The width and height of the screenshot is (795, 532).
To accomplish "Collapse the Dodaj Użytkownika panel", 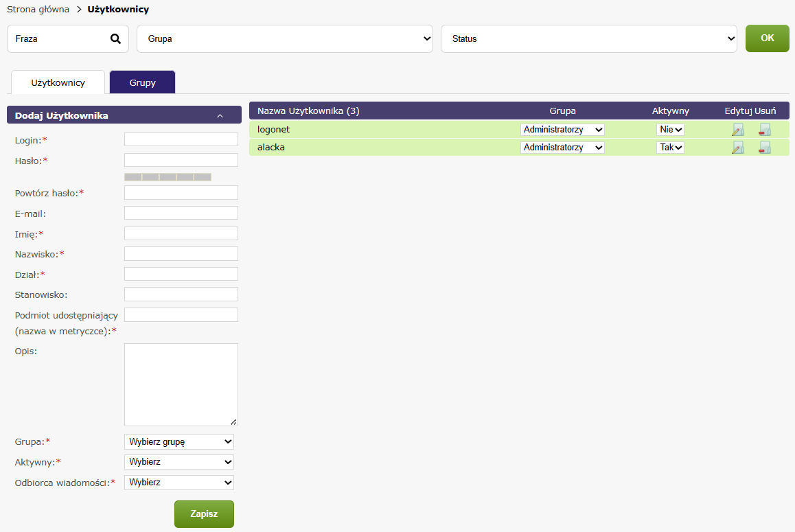I will (220, 116).
